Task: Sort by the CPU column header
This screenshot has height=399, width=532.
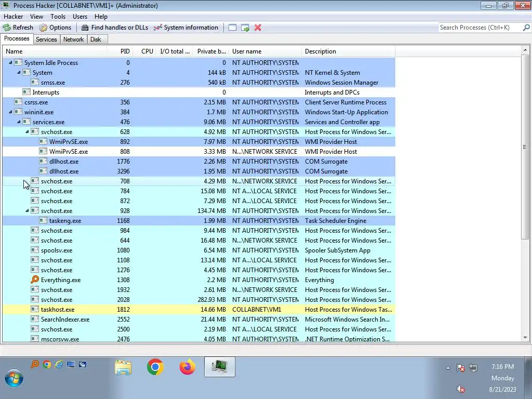Action: pyautogui.click(x=145, y=51)
